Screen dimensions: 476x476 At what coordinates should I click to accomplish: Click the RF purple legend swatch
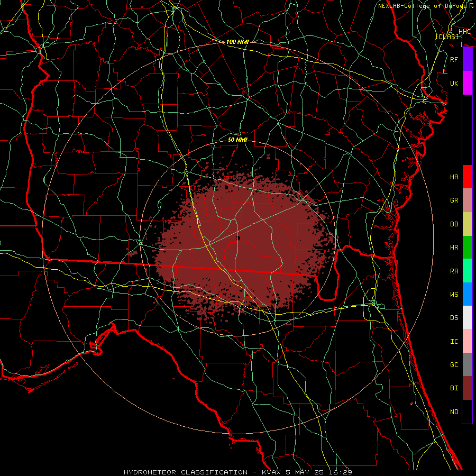(x=467, y=59)
